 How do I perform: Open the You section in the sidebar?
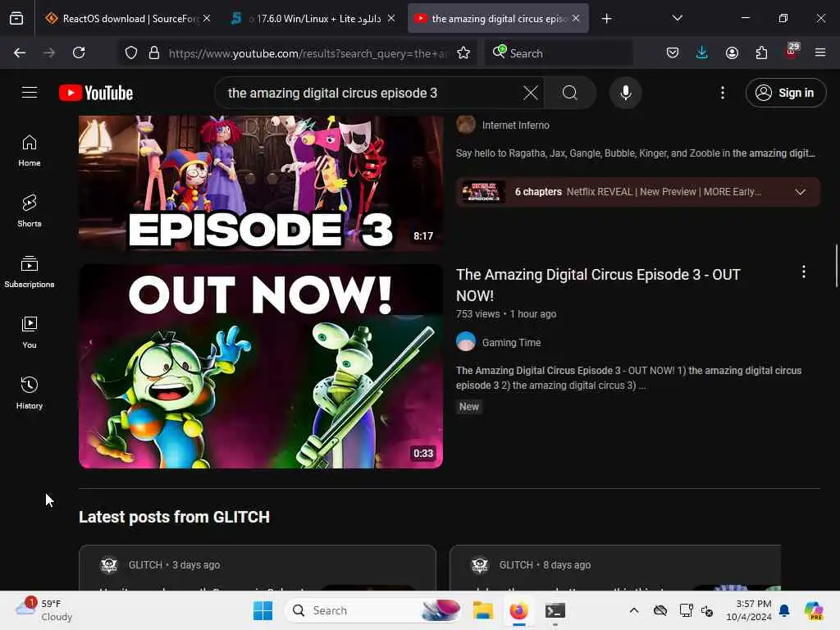[30, 332]
